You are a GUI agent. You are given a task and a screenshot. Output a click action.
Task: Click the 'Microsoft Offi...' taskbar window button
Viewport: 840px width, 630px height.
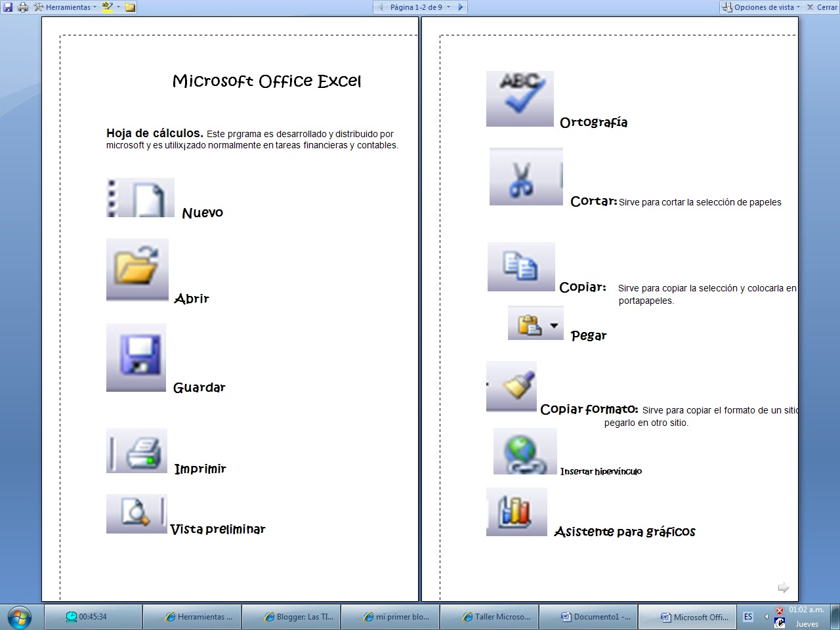coord(687,617)
